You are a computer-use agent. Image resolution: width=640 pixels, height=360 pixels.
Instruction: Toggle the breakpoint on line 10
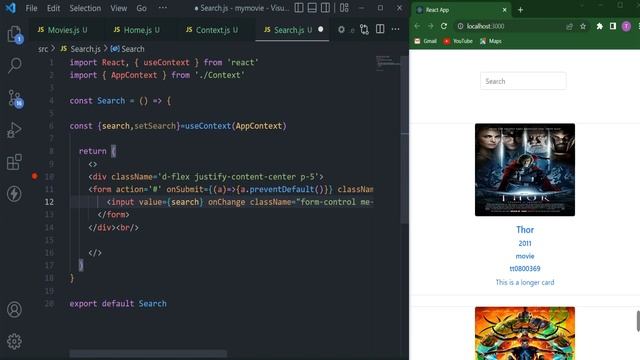pyautogui.click(x=35, y=176)
